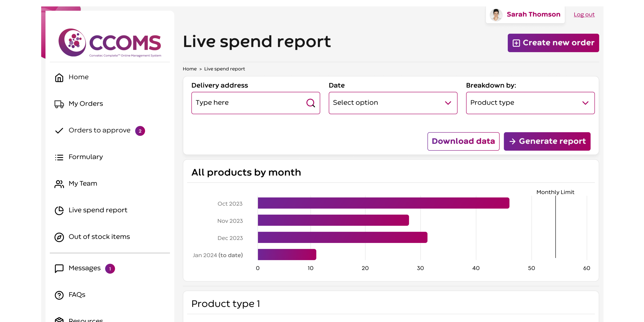Click the All products by month heading
This screenshot has height=322, width=644.
click(x=246, y=172)
